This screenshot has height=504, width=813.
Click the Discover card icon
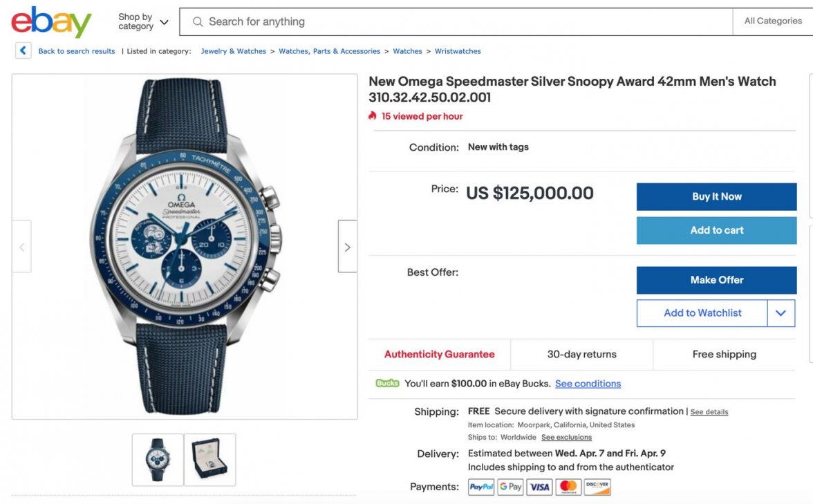pos(597,487)
